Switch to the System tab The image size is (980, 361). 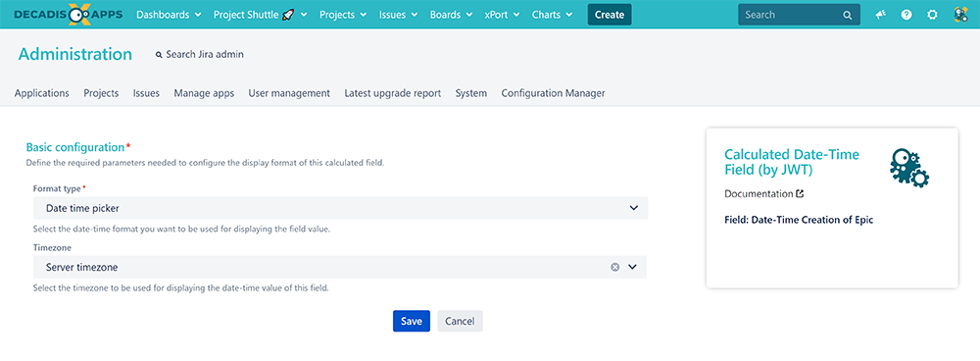coord(471,93)
